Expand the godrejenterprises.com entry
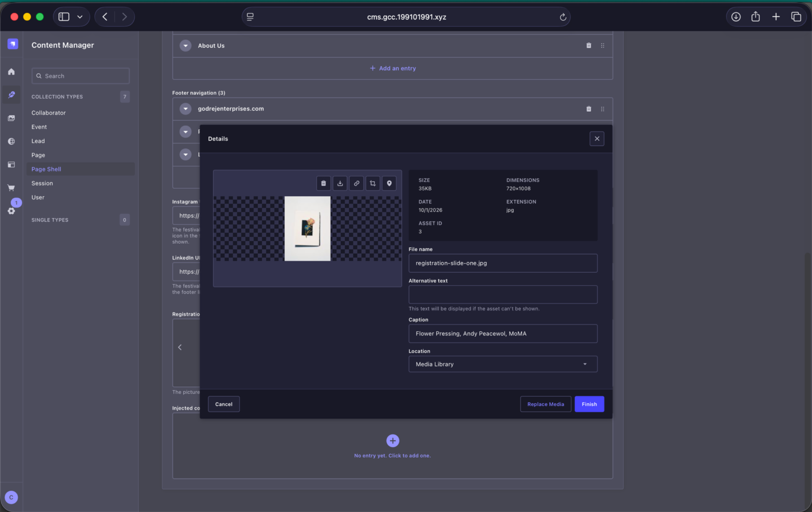This screenshot has width=812, height=512. (x=185, y=109)
